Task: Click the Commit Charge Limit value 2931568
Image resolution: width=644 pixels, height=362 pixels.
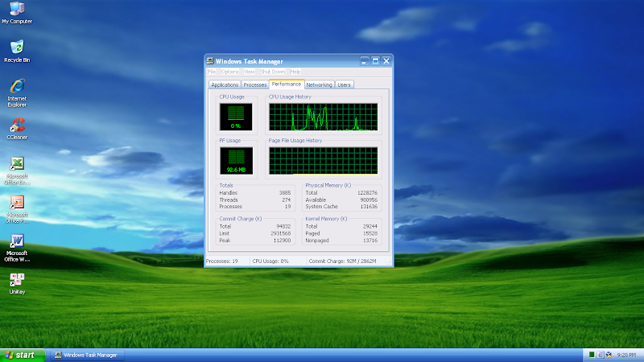Action: pyautogui.click(x=280, y=233)
